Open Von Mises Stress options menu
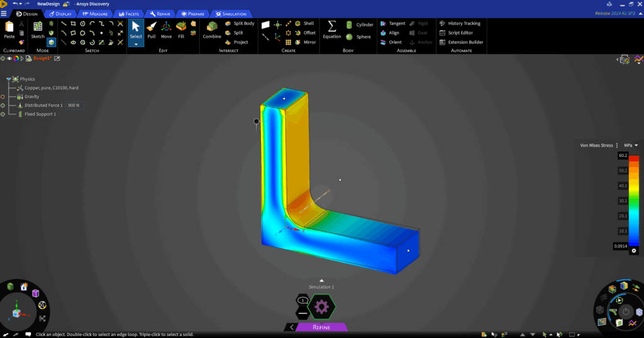This screenshot has height=338, width=644. point(617,145)
